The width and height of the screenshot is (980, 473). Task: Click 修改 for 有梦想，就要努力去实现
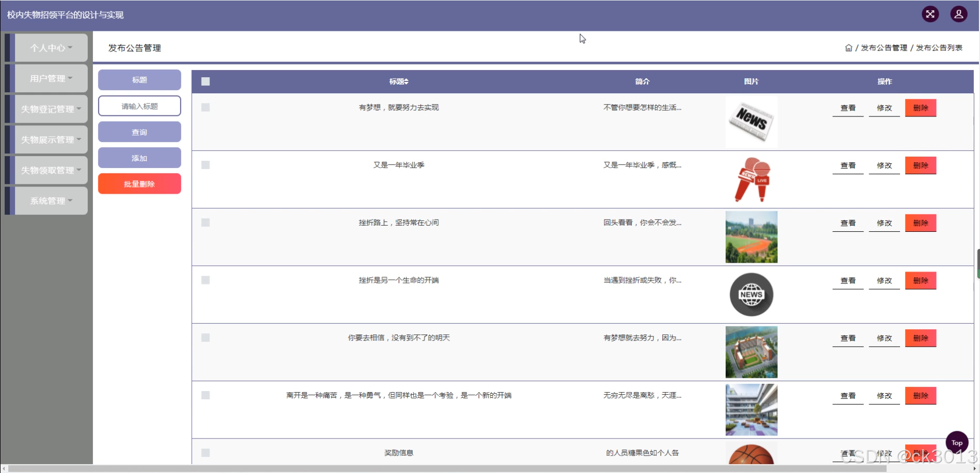(884, 108)
